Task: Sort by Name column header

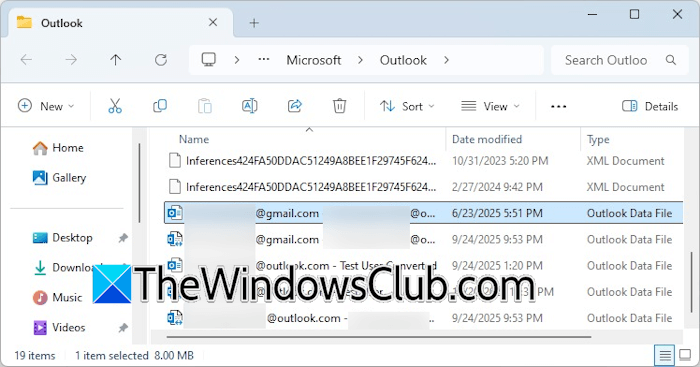Action: tap(194, 139)
